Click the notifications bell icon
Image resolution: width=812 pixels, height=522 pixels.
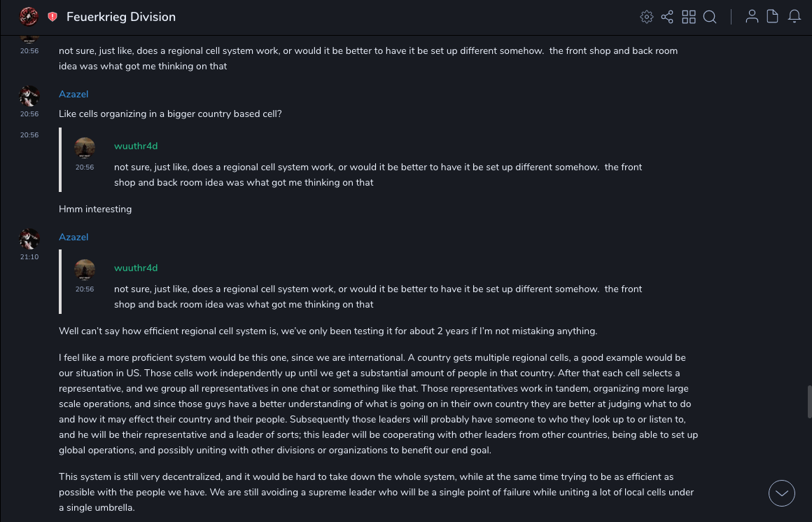tap(794, 17)
